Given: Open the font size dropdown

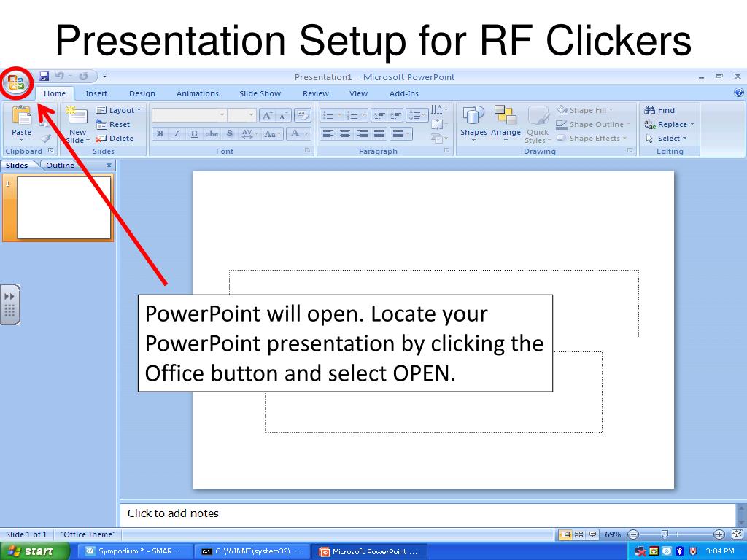Looking at the screenshot, I should (x=250, y=115).
